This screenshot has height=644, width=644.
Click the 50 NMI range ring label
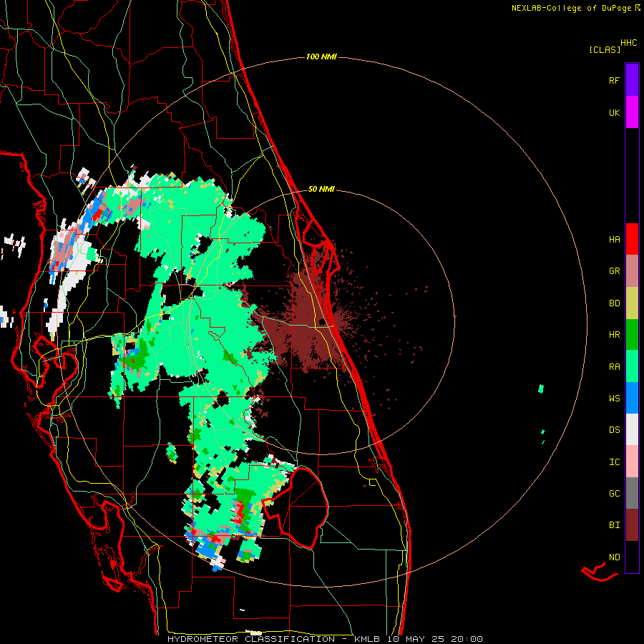click(321, 190)
